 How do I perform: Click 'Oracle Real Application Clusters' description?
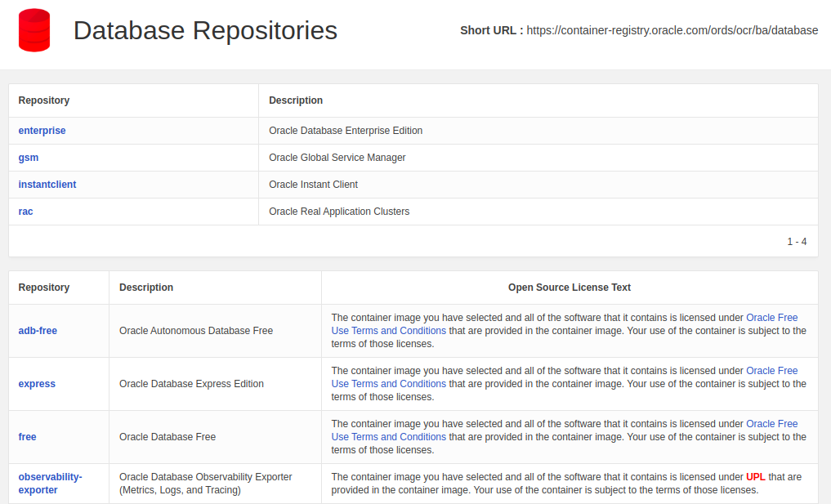(x=339, y=212)
